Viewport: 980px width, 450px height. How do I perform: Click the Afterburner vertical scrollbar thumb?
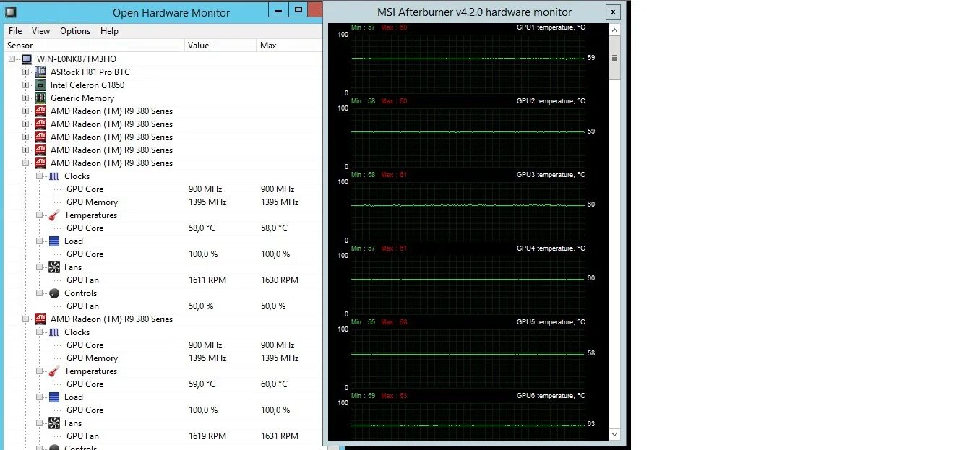[x=615, y=58]
